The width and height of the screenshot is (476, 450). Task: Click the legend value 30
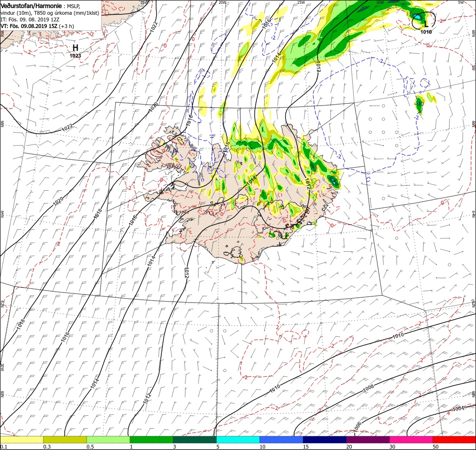tap(393, 447)
